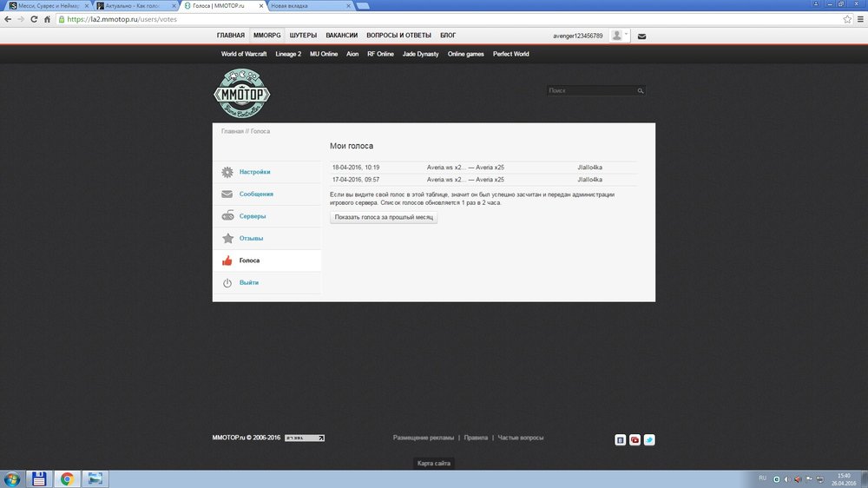This screenshot has width=868, height=488.
Task: Open the Настройки sidebar item
Action: (x=255, y=172)
